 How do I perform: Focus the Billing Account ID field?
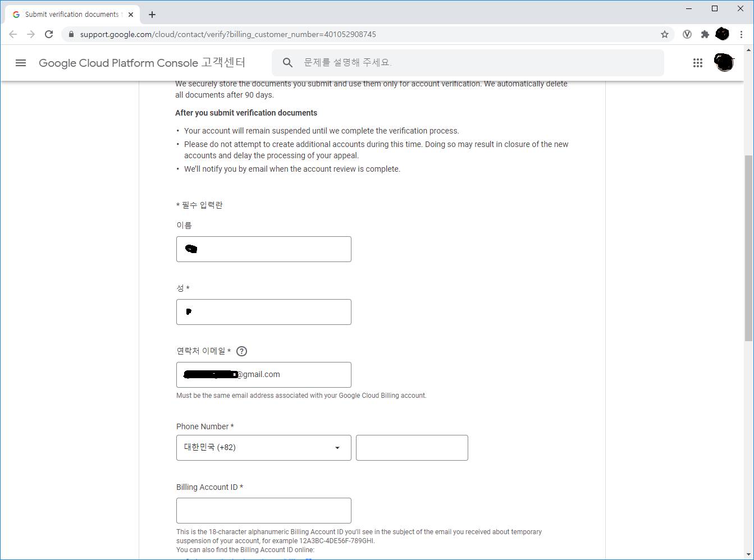[x=264, y=511]
